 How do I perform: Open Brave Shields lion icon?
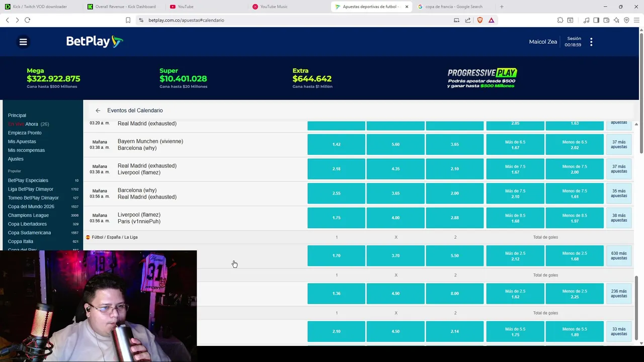coord(480,20)
